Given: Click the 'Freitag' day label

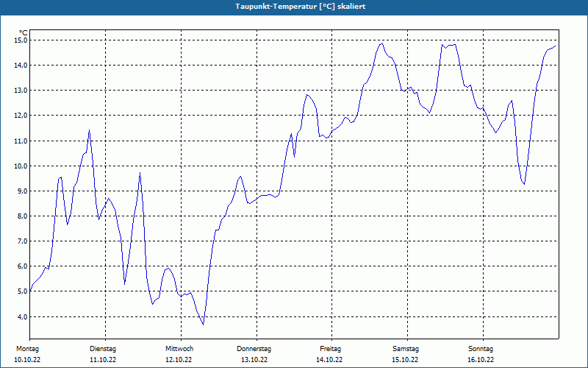Looking at the screenshot, I should (330, 349).
